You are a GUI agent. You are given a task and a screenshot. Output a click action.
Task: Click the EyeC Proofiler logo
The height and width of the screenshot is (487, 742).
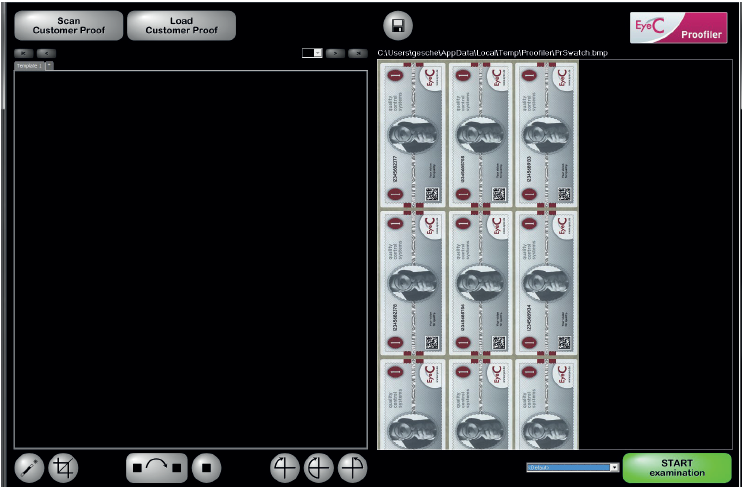(679, 28)
